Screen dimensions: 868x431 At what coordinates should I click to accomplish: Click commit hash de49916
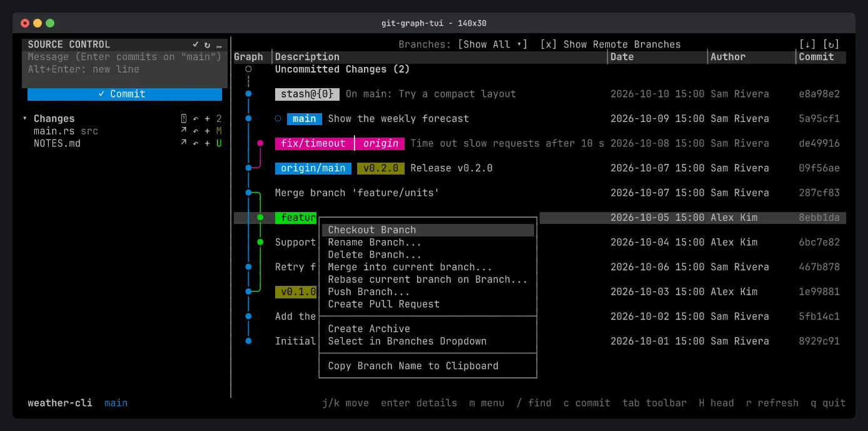click(x=819, y=143)
